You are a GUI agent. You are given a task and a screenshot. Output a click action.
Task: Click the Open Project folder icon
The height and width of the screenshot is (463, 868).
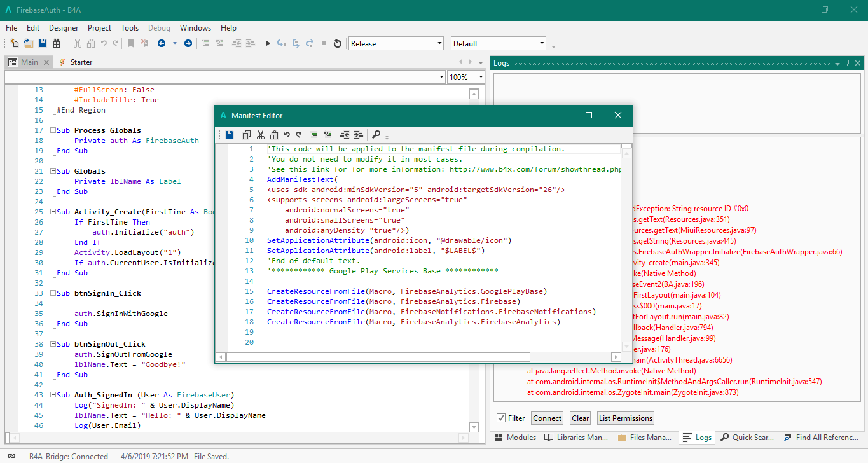click(x=29, y=43)
